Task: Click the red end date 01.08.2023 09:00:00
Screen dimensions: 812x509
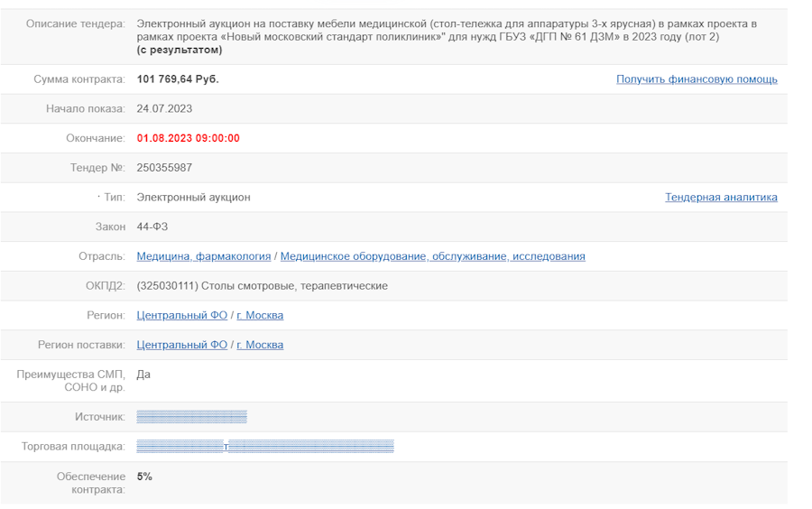Action: coord(188,138)
